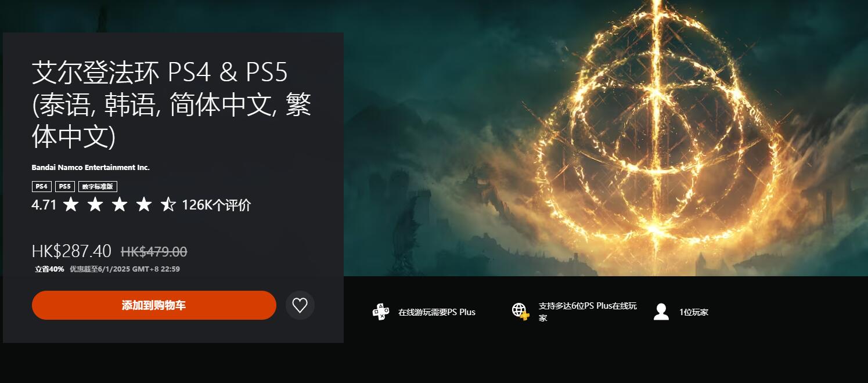
Task: Click the original price HK$479.00
Action: click(154, 251)
